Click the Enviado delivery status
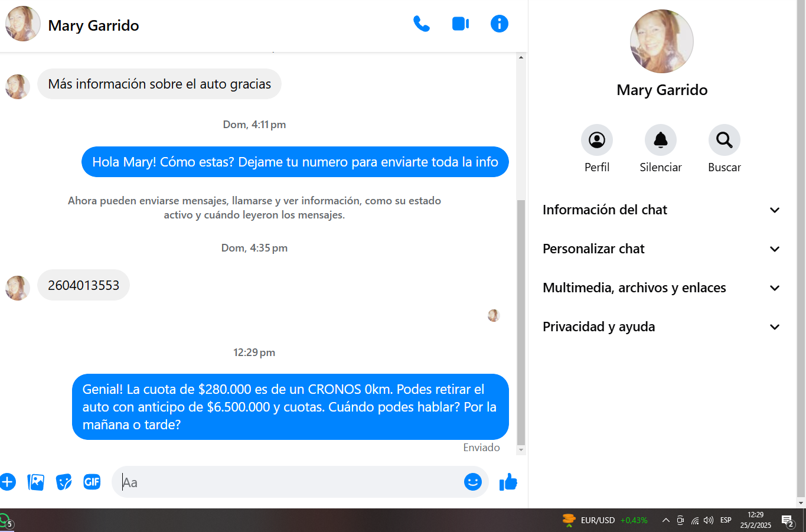This screenshot has width=806, height=532. (x=481, y=448)
